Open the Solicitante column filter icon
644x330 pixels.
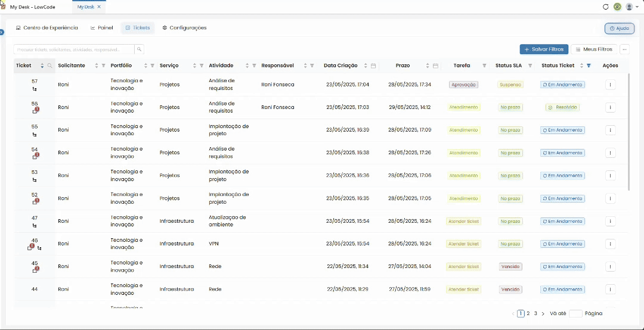(104, 66)
